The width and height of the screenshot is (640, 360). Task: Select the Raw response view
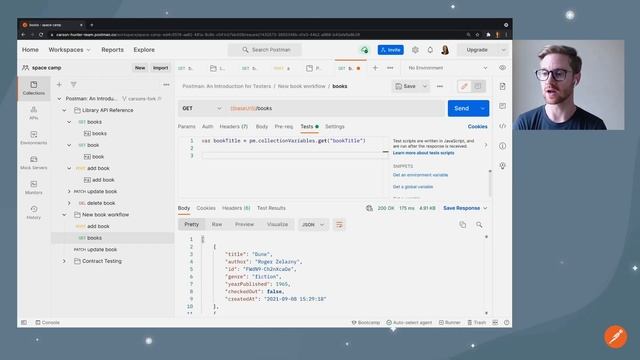(217, 224)
